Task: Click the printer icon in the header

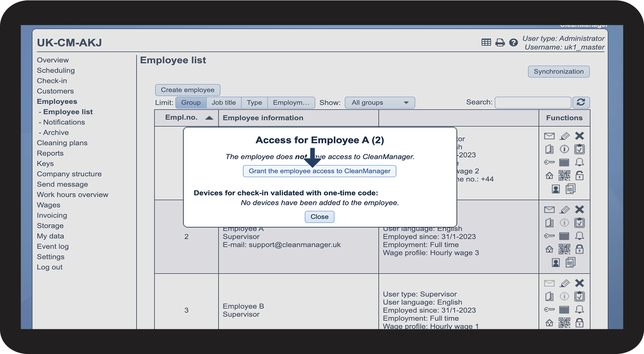Action: (x=500, y=43)
